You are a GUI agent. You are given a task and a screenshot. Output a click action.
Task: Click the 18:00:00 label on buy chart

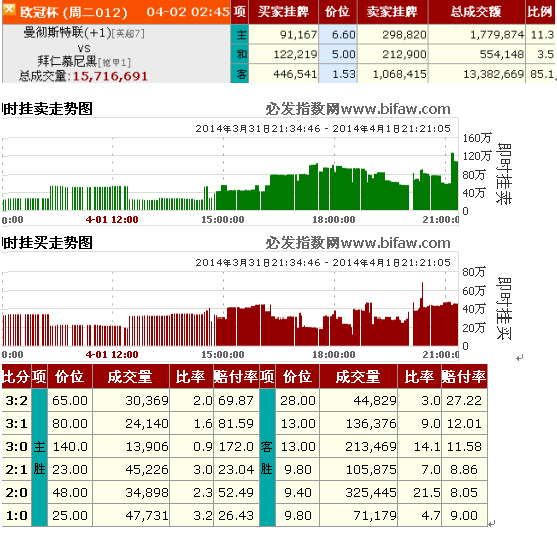point(334,355)
